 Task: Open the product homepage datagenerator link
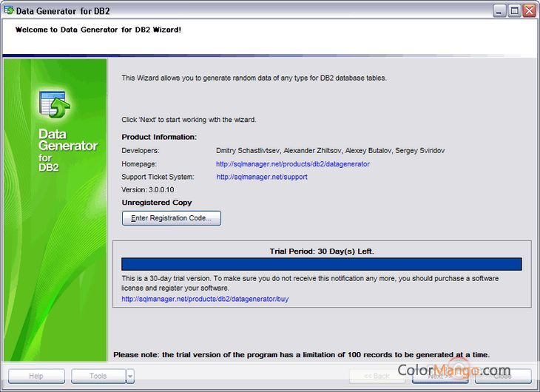[293, 164]
